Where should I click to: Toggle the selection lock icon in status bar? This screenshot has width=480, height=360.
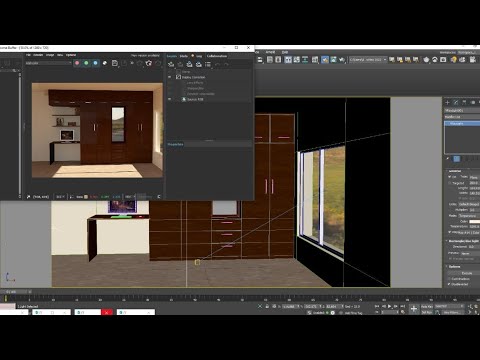pos(267,306)
